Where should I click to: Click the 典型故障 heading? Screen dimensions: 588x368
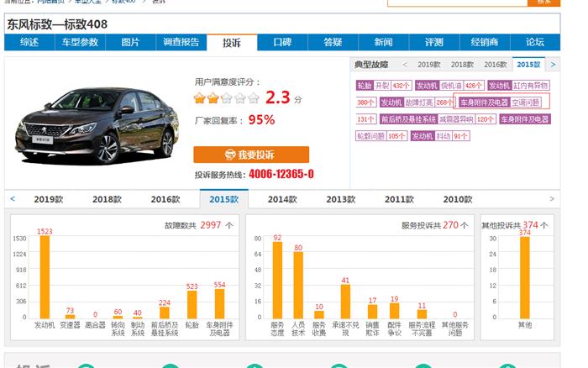371,65
